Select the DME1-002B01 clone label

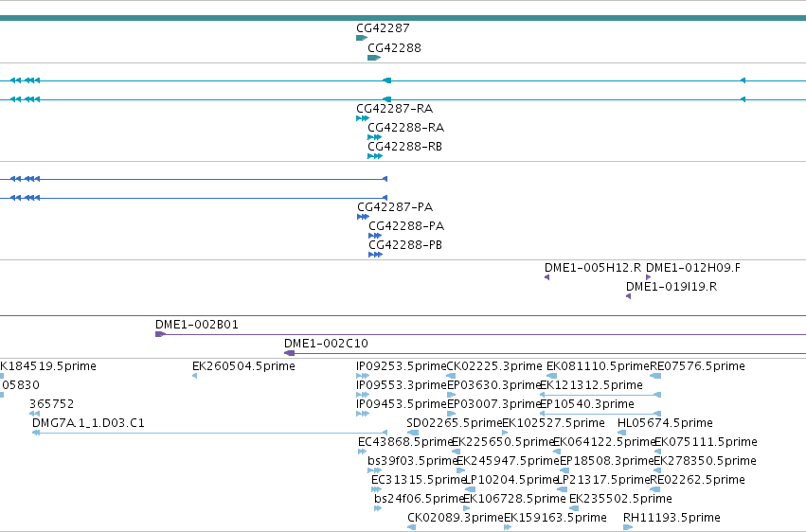click(196, 325)
